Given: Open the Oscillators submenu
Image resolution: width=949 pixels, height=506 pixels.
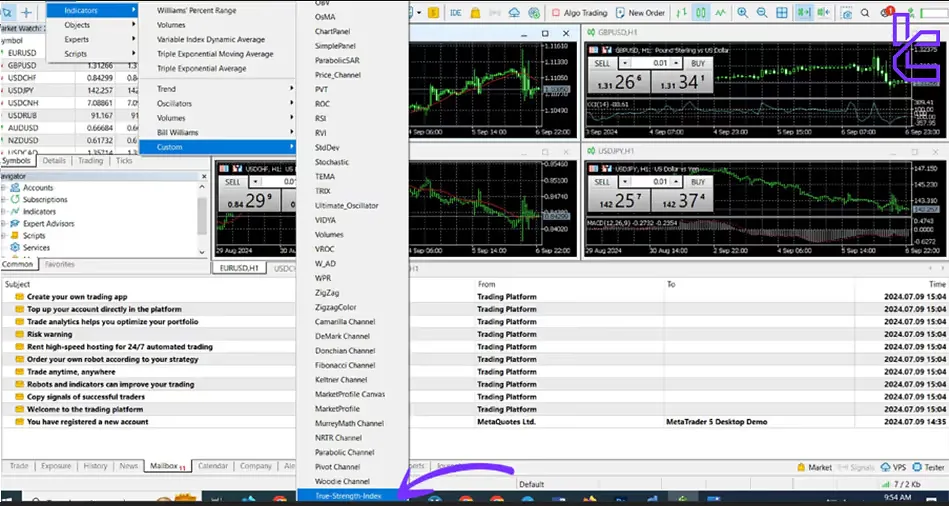Looking at the screenshot, I should pyautogui.click(x=174, y=103).
